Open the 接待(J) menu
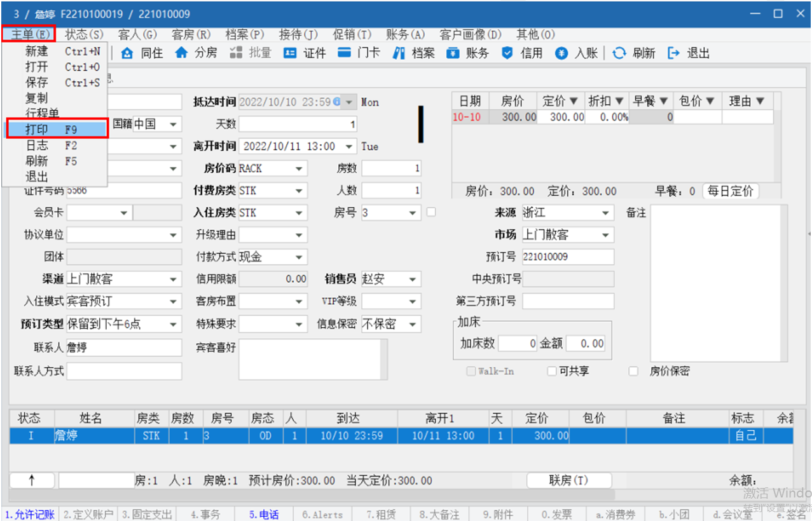This screenshot has width=812, height=521. pos(298,34)
